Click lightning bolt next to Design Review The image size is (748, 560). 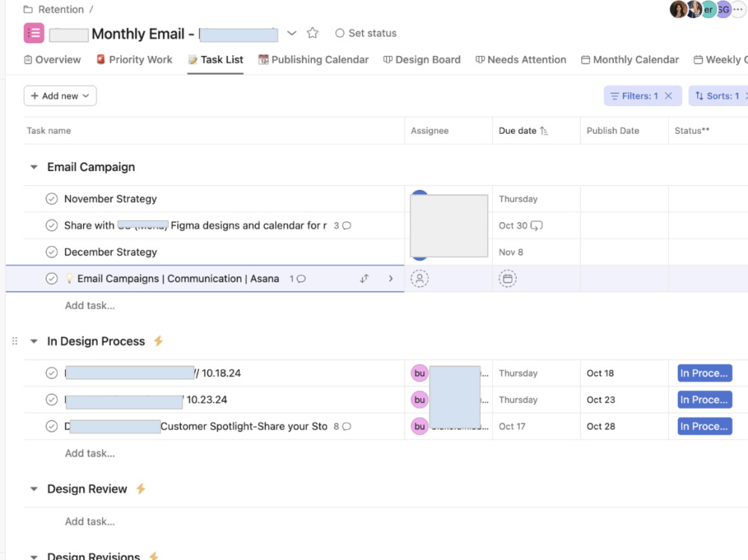(141, 489)
